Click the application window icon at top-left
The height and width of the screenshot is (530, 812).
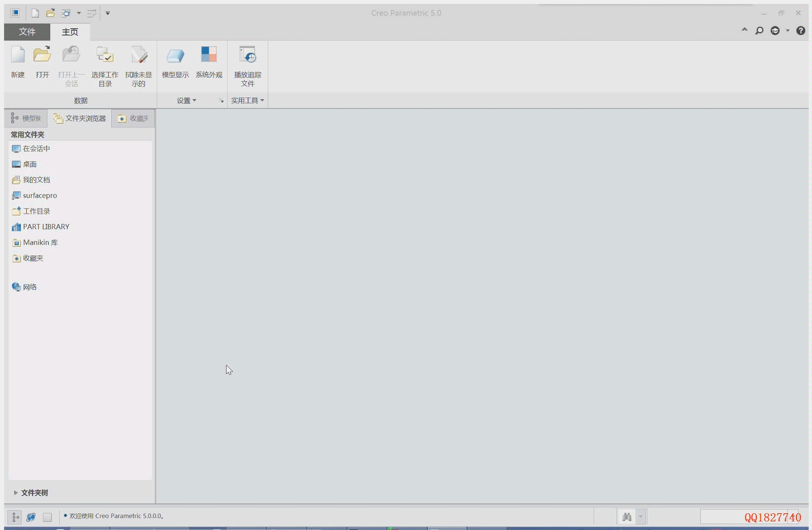click(x=15, y=13)
